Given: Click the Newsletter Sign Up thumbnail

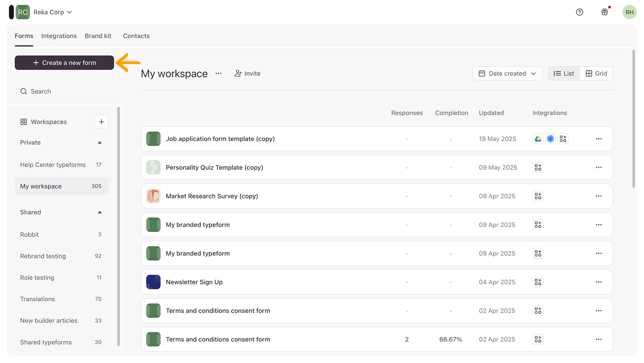Looking at the screenshot, I should click(153, 282).
